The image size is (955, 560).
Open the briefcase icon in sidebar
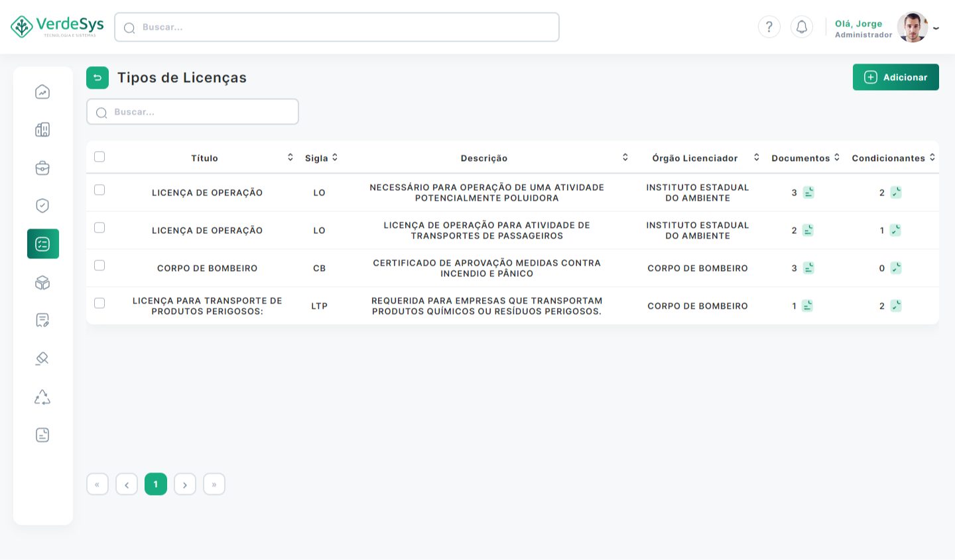(x=42, y=168)
